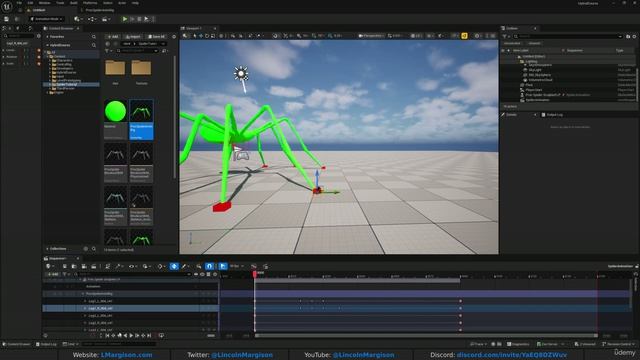Save the current level via disk icon
The height and width of the screenshot is (360, 640).
click(x=7, y=19)
